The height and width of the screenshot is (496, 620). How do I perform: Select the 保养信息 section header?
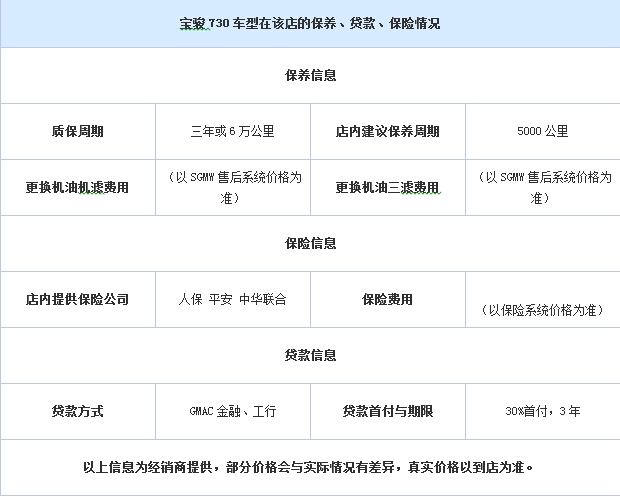pos(310,76)
